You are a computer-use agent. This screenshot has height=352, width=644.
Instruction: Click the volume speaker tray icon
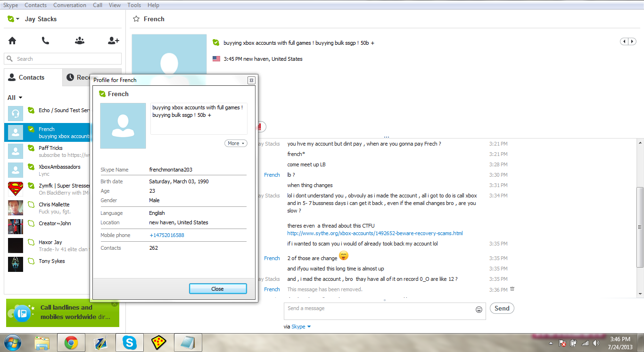click(x=596, y=343)
